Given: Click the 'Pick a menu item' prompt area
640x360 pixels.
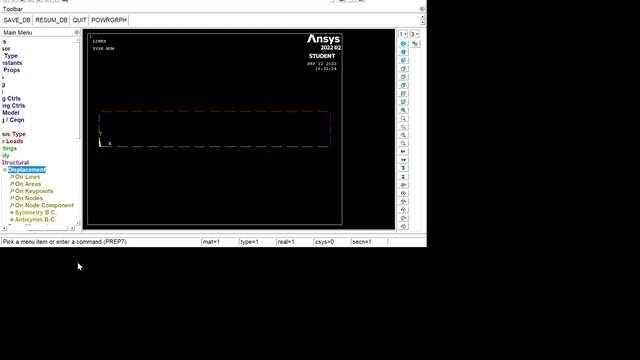Looking at the screenshot, I should [x=100, y=242].
